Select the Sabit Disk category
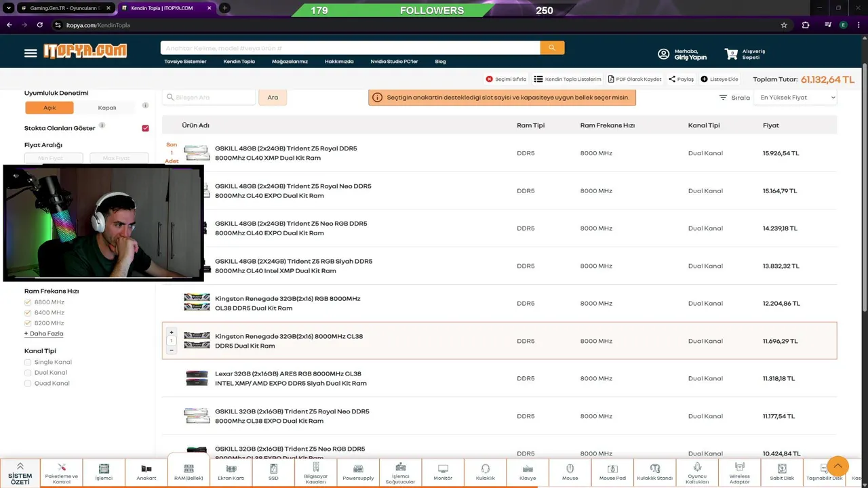868x488 pixels. coord(782,472)
